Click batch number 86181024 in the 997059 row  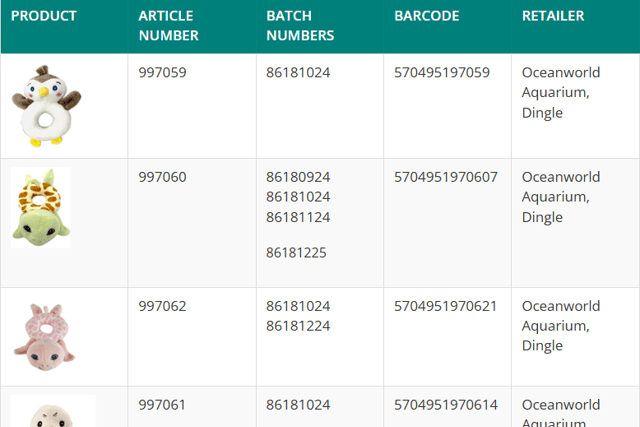(x=298, y=72)
